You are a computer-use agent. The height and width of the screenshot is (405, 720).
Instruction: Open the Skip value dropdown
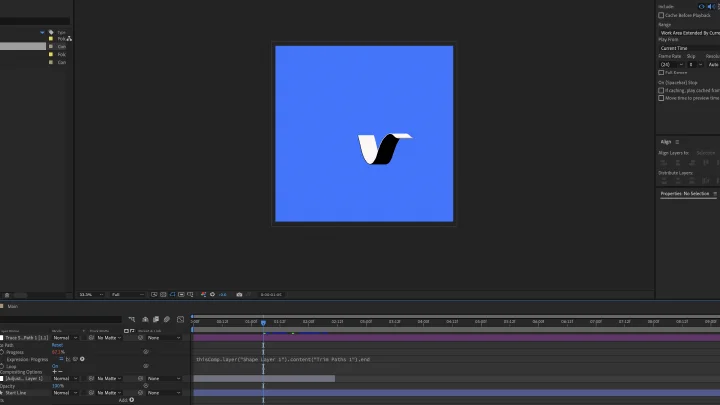pyautogui.click(x=695, y=65)
